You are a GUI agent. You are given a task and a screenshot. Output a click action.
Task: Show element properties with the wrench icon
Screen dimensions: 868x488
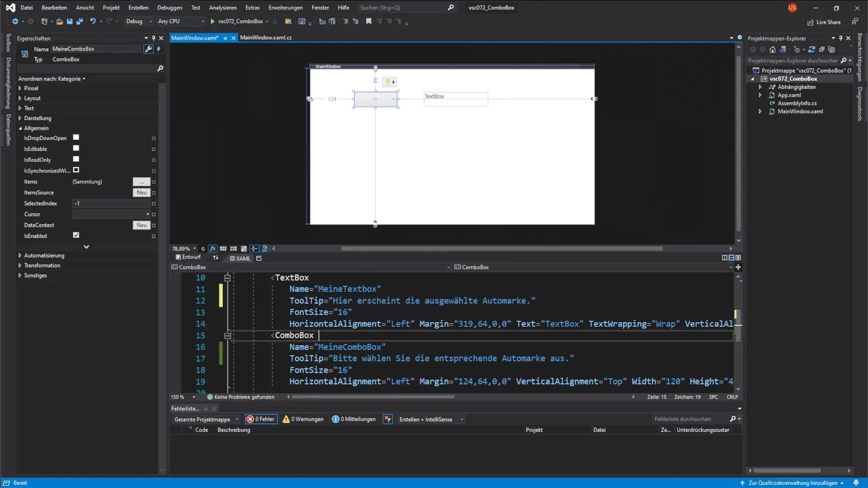click(148, 49)
